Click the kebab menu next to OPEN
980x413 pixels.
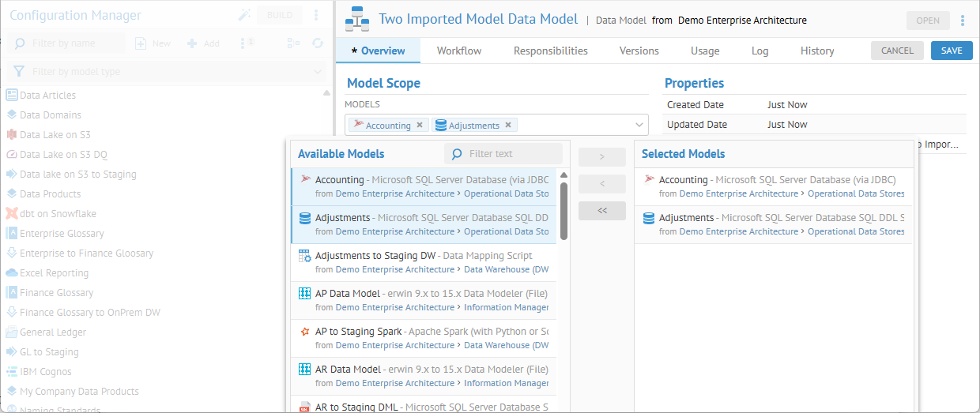(x=962, y=21)
